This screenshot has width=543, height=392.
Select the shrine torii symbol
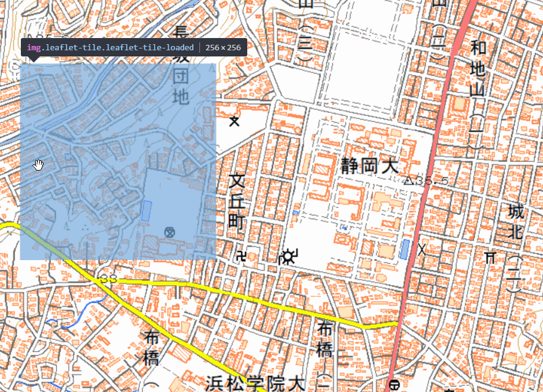490,256
